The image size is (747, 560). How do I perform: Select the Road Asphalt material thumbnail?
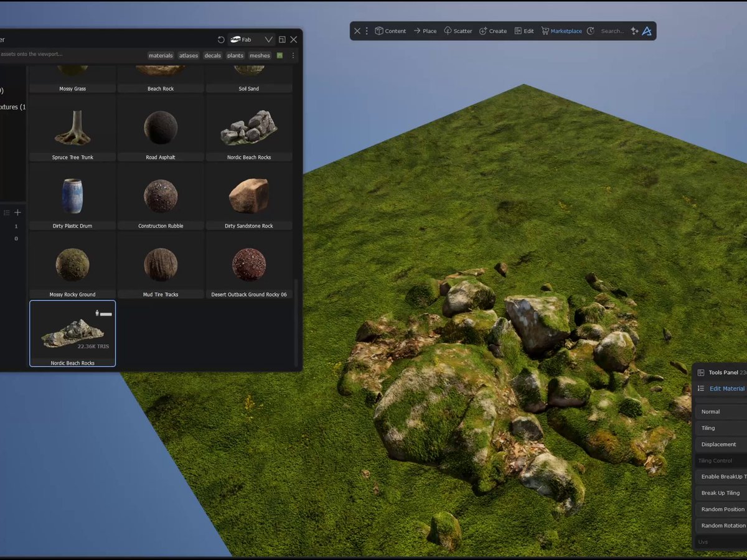click(x=161, y=129)
